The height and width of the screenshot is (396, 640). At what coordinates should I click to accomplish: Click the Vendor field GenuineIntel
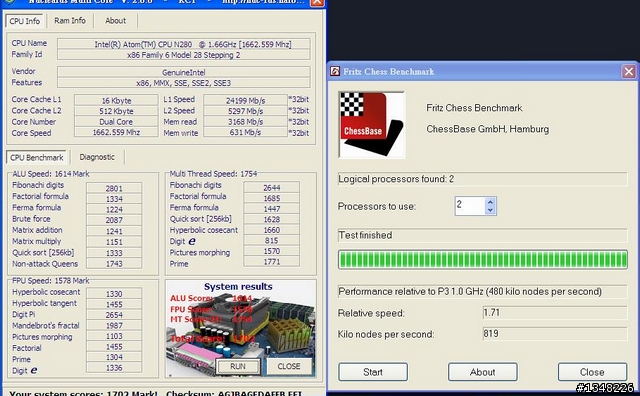[184, 72]
